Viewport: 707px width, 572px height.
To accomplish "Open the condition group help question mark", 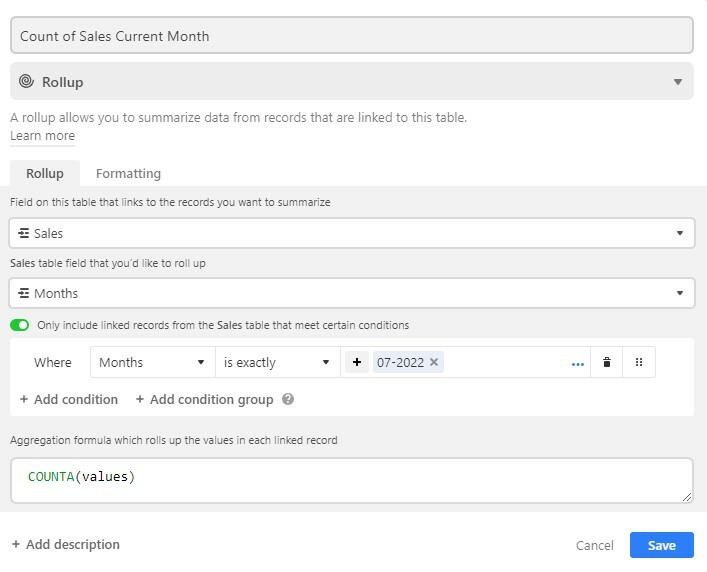I will click(288, 399).
